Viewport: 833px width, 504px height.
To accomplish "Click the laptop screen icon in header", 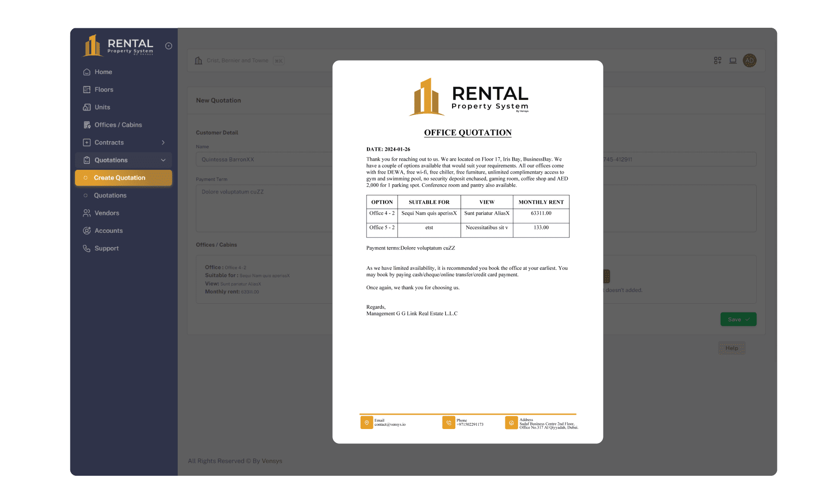I will 733,61.
